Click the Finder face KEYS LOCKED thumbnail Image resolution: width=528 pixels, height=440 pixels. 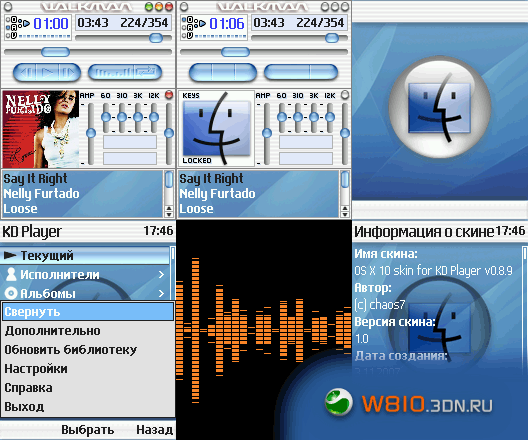pos(216,129)
